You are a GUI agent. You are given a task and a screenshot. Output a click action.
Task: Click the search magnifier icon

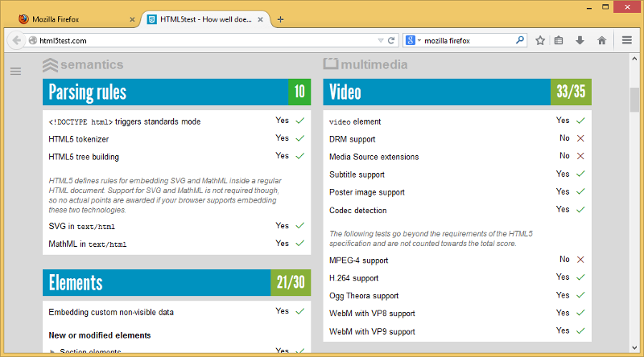[520, 39]
